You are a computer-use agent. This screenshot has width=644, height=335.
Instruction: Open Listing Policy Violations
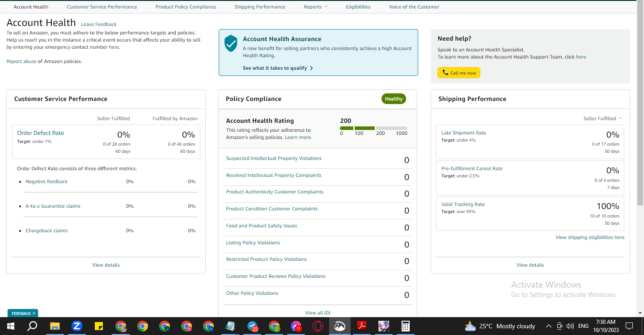[x=253, y=243]
